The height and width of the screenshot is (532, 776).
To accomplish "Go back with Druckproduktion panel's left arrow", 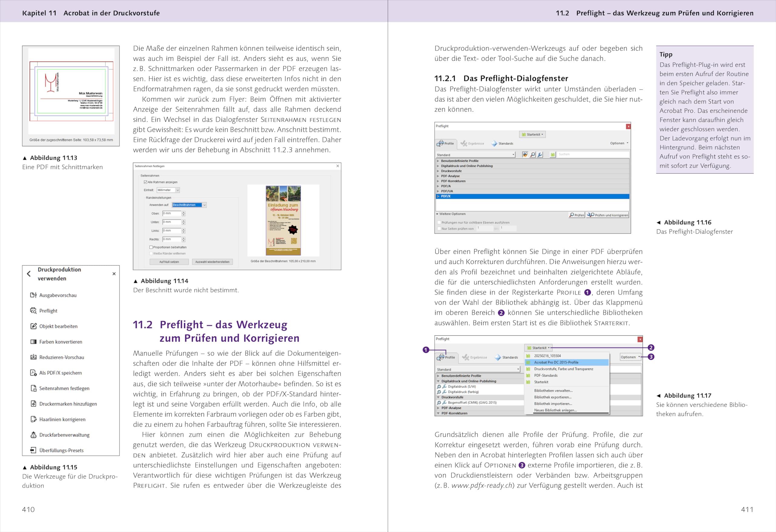I will pyautogui.click(x=29, y=274).
